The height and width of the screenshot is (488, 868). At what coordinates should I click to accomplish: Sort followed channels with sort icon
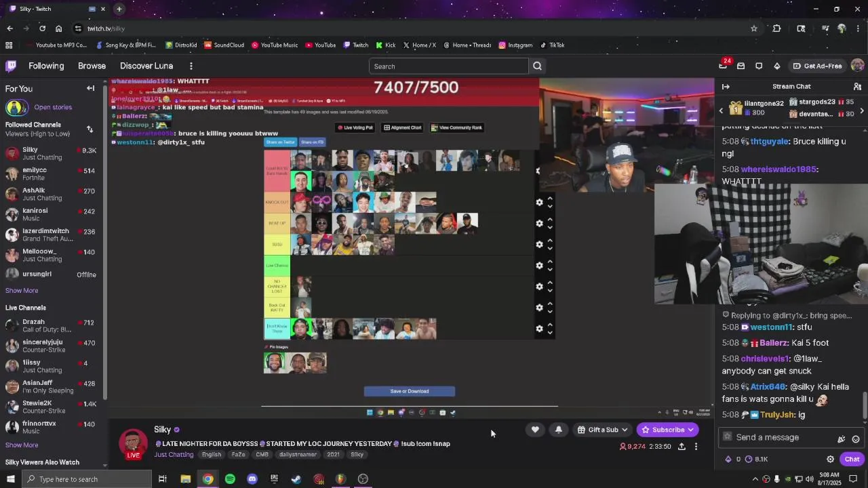tap(90, 129)
